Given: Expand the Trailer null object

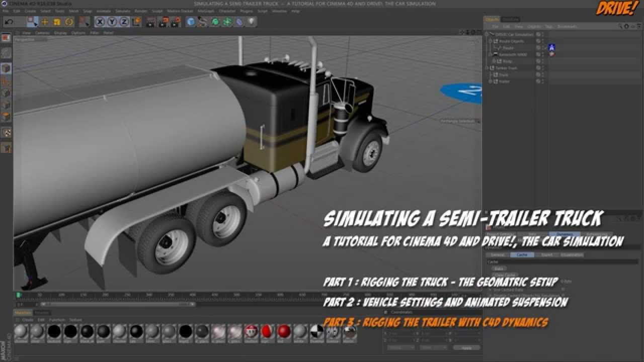Looking at the screenshot, I should [x=491, y=81].
